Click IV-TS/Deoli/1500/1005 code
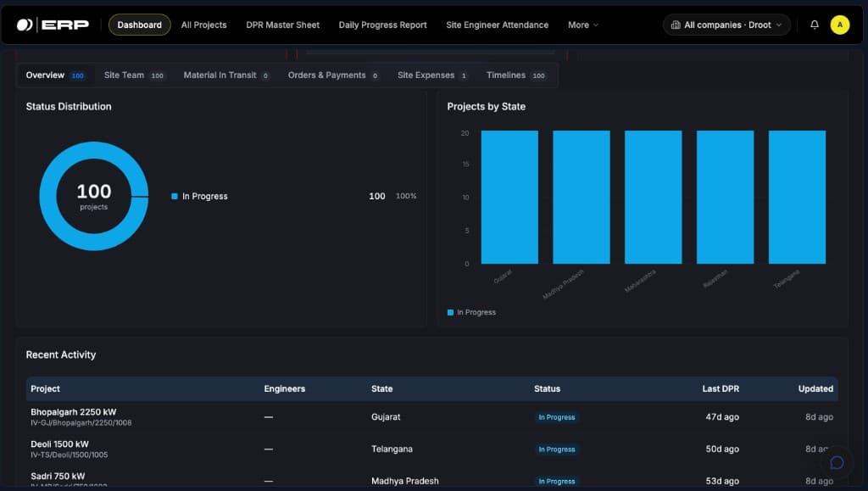 pyautogui.click(x=70, y=455)
